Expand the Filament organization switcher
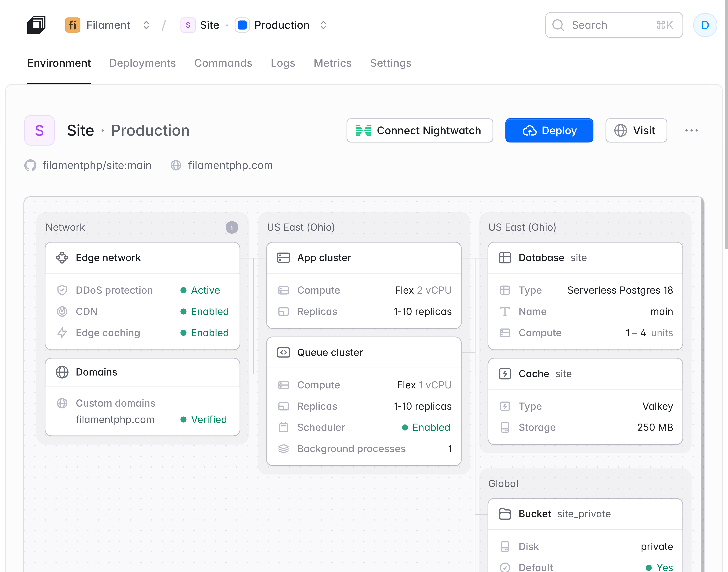Viewport: 728px width, 572px height. coord(146,25)
